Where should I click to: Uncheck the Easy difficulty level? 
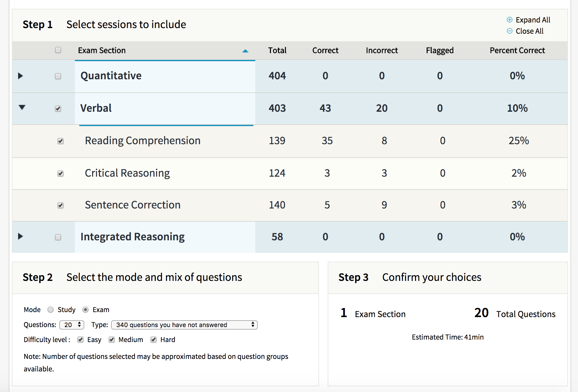pos(81,340)
